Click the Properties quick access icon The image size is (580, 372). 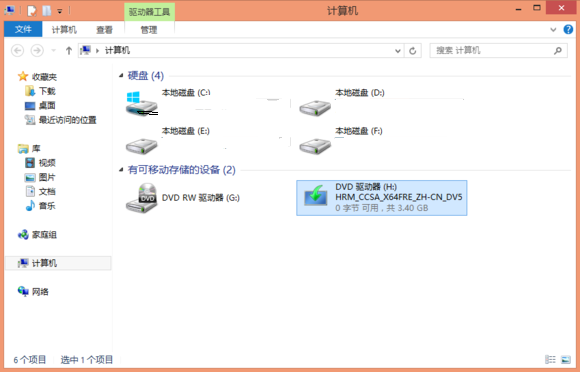[32, 11]
